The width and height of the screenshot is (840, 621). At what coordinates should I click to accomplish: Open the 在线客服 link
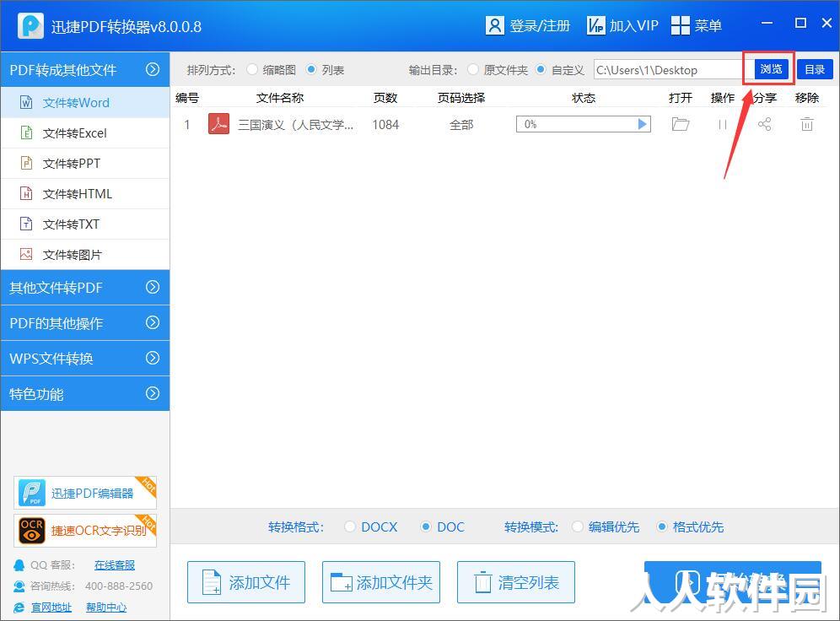[115, 565]
